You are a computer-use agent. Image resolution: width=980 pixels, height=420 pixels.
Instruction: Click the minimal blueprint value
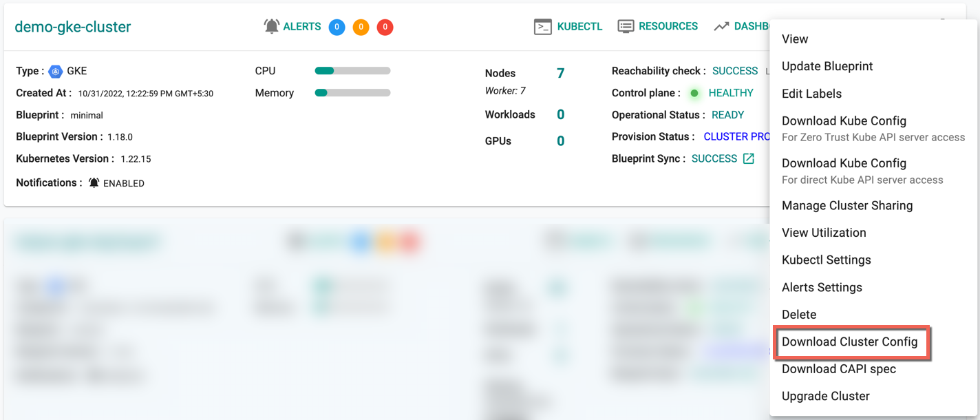[x=87, y=115]
